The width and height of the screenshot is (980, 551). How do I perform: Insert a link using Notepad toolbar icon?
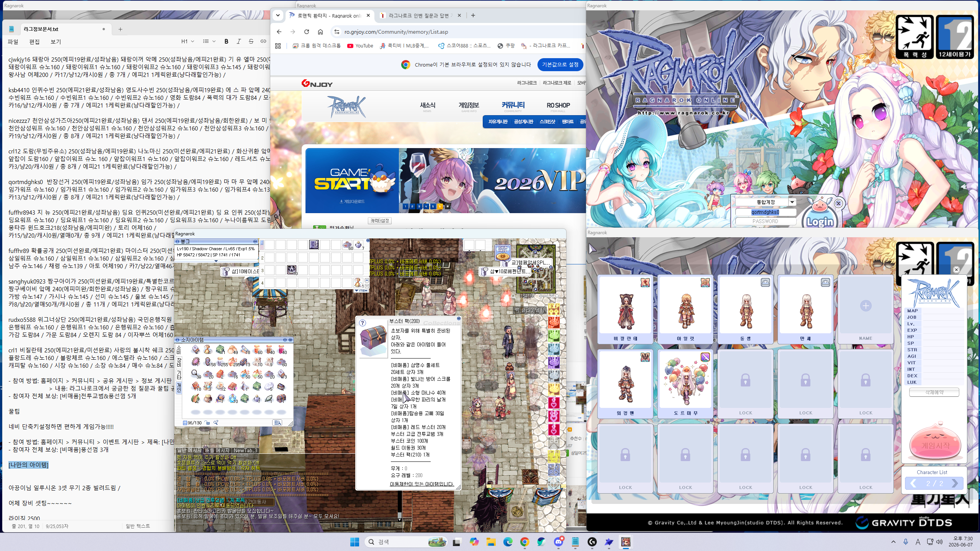point(263,41)
